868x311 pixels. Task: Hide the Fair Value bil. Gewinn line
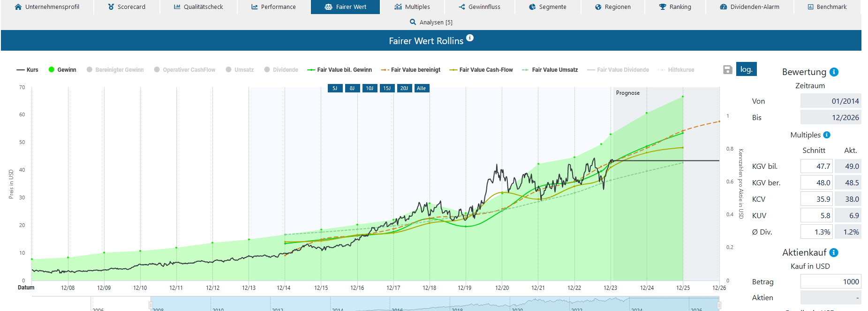pos(340,70)
